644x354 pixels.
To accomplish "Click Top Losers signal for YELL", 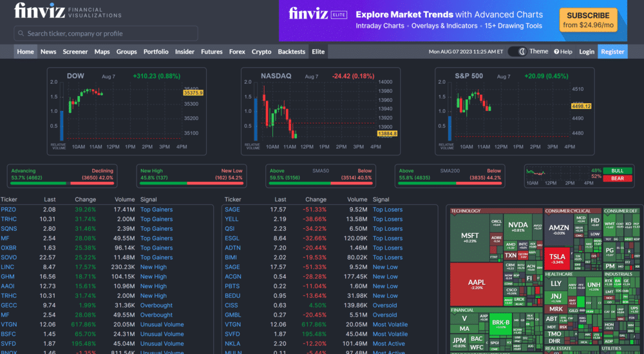I will 387,219.
